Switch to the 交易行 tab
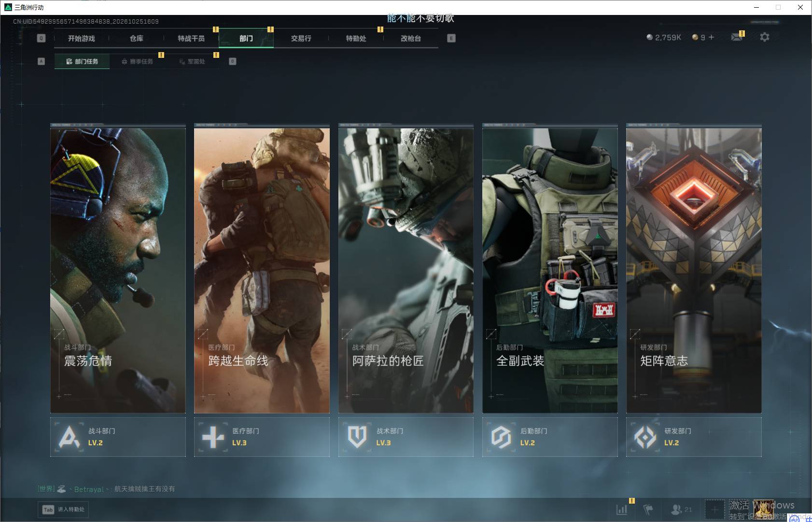Screen dimensions: 812x522 point(301,39)
